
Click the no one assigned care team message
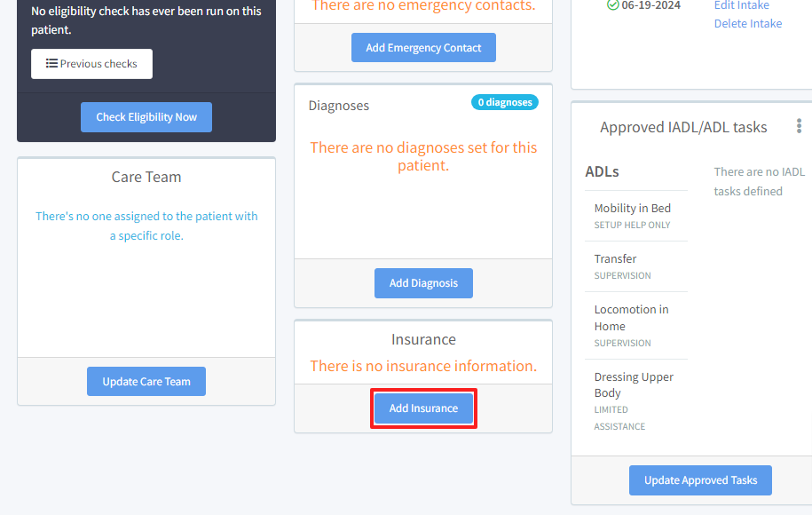pyautogui.click(x=146, y=226)
